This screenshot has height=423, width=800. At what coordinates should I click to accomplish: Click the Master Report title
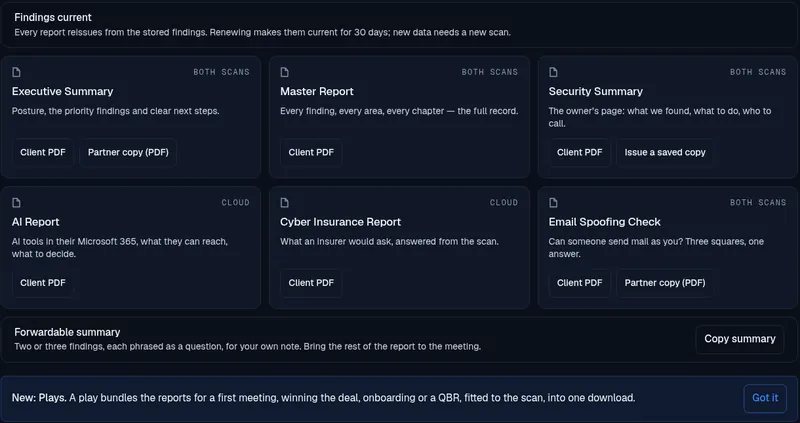pyautogui.click(x=317, y=91)
